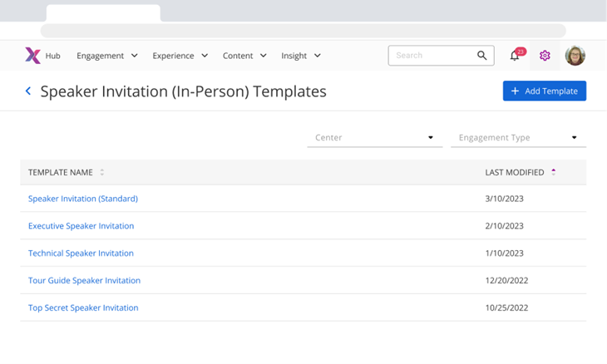This screenshot has width=607, height=364.
Task: Go back using the left chevron arrow
Action: click(x=28, y=91)
